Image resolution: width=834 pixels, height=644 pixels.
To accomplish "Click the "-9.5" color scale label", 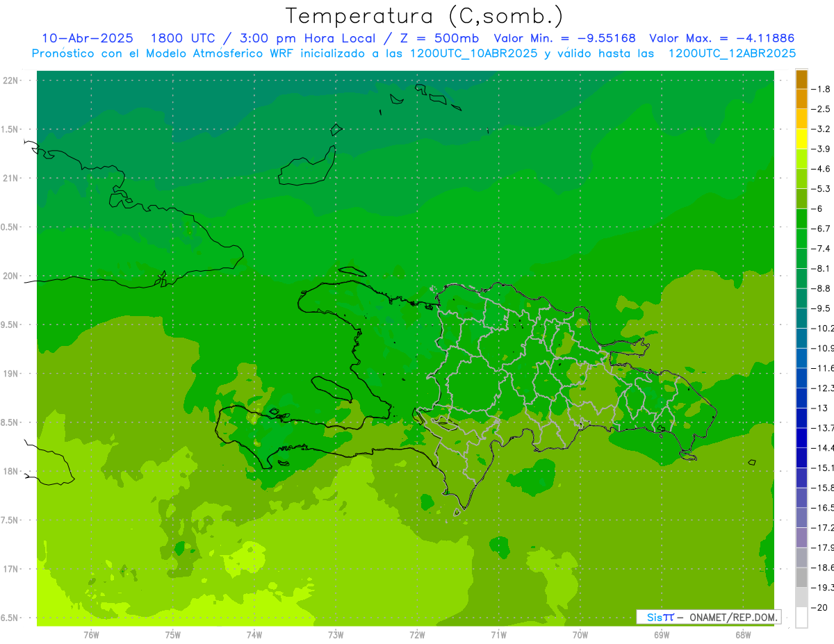I will [x=822, y=308].
